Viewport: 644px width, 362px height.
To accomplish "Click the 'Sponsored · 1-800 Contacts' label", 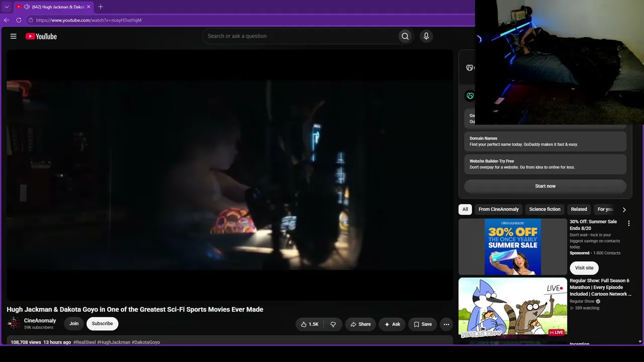I will point(595,253).
